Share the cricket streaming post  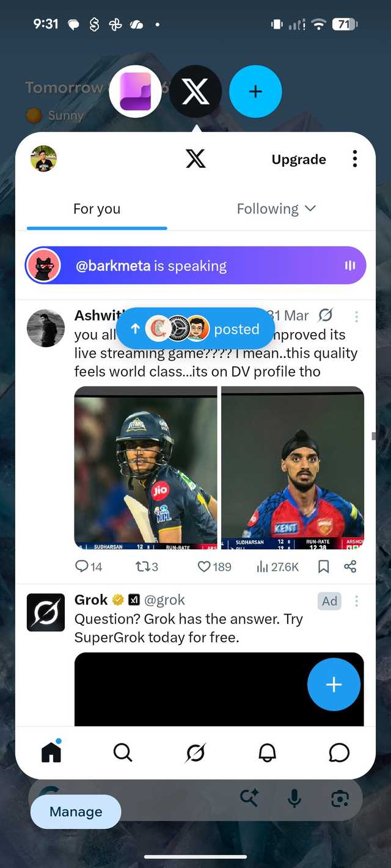pyautogui.click(x=350, y=566)
